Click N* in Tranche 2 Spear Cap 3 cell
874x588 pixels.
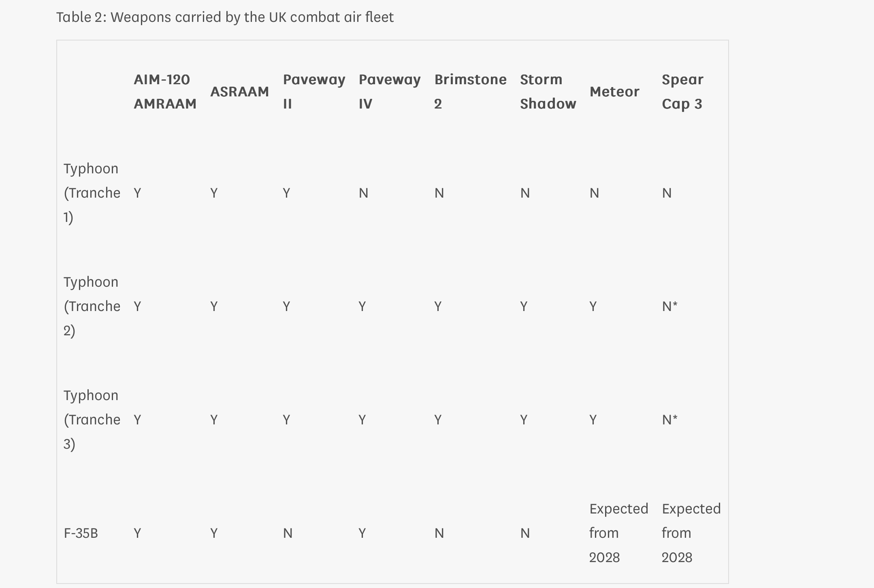click(x=669, y=306)
